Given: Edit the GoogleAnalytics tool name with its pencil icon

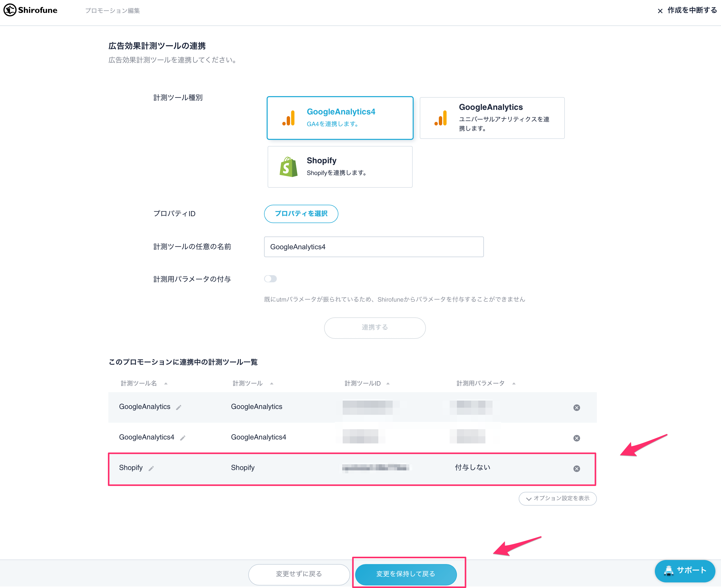Looking at the screenshot, I should [x=179, y=407].
